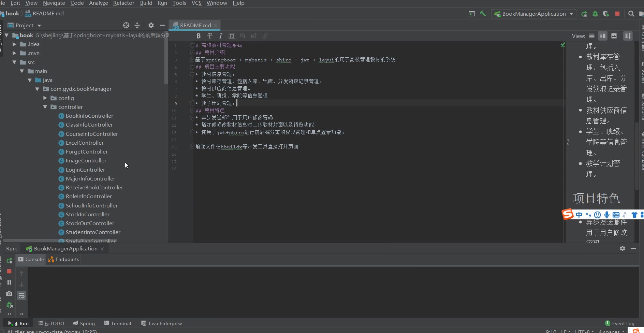Select BookInfoController class
The width and height of the screenshot is (644, 333).
[x=89, y=116]
